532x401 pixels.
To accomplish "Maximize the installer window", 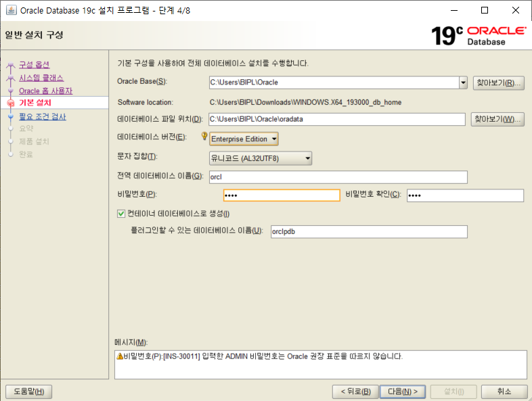I will click(485, 10).
